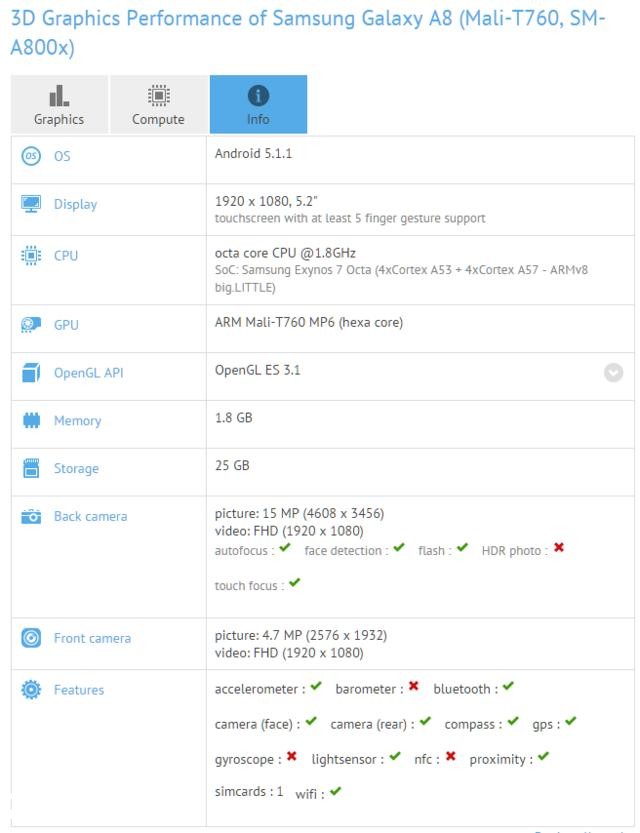Click the camera (face) checkmark
The width and height of the screenshot is (640, 833).
coord(311,721)
